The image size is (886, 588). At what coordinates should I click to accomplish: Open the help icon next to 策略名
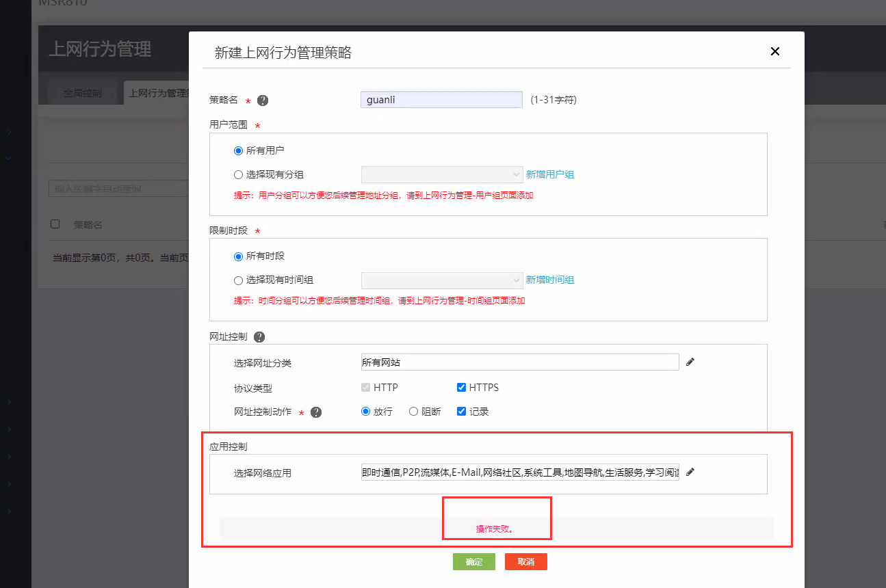tap(262, 101)
